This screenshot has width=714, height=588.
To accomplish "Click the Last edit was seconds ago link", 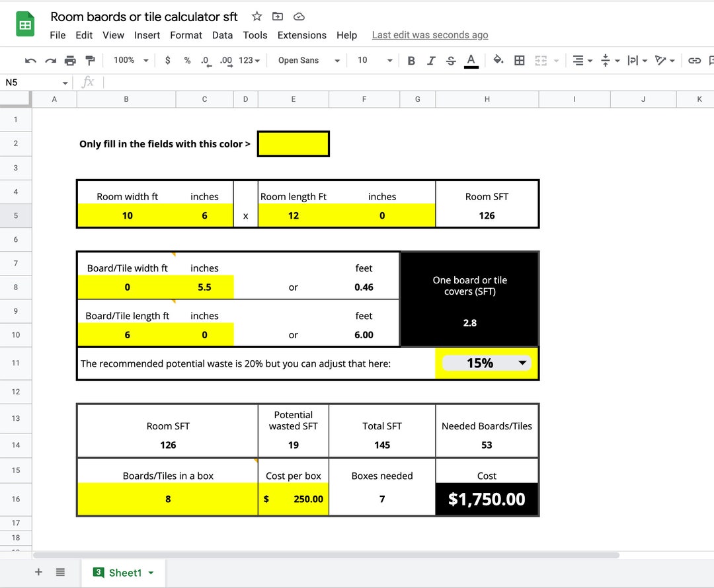I will (430, 34).
